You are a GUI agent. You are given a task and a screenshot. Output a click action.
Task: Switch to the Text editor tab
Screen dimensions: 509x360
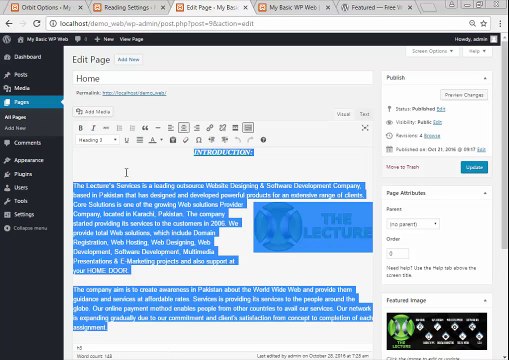pos(364,114)
